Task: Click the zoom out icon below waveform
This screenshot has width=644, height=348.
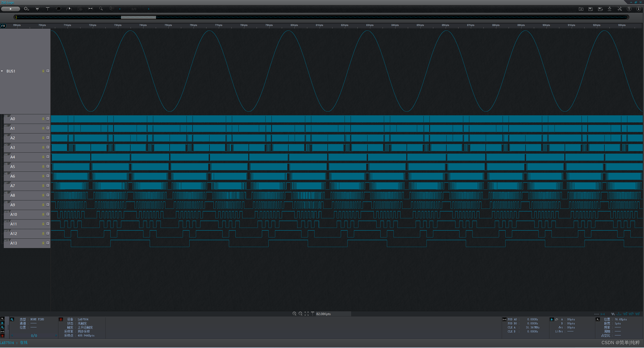Action: click(300, 314)
